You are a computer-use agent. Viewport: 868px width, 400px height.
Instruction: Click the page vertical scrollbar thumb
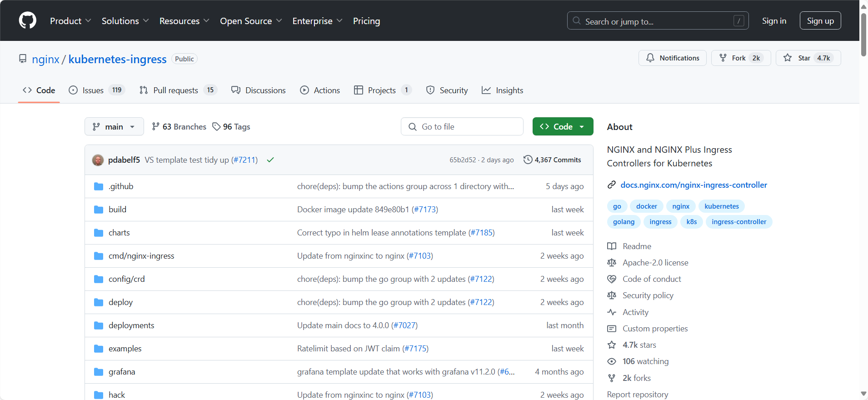pos(863,35)
